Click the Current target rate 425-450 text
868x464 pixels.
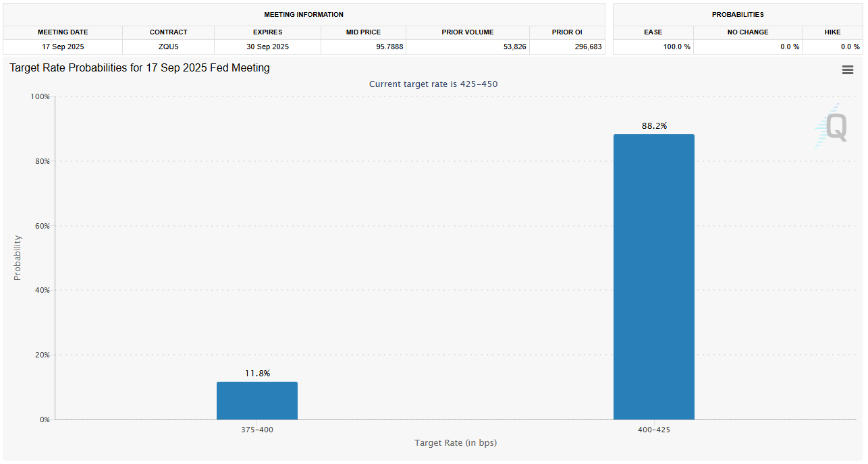433,84
